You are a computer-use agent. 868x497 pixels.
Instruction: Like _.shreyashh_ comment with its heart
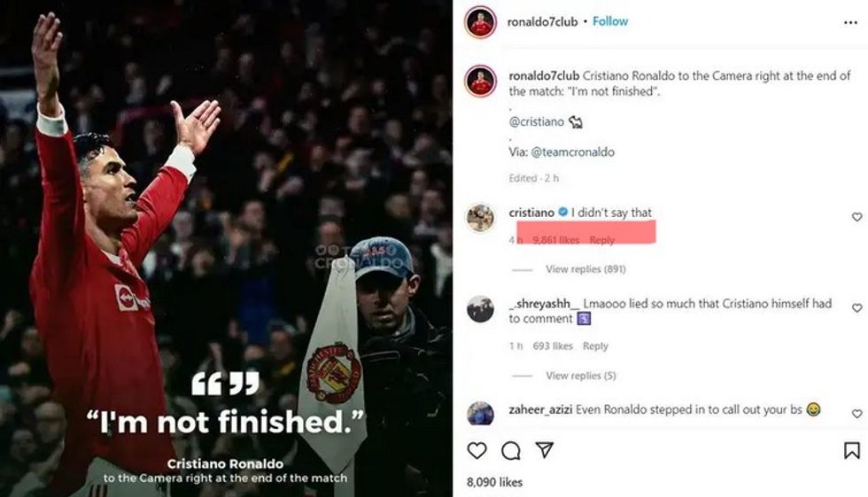click(x=857, y=307)
